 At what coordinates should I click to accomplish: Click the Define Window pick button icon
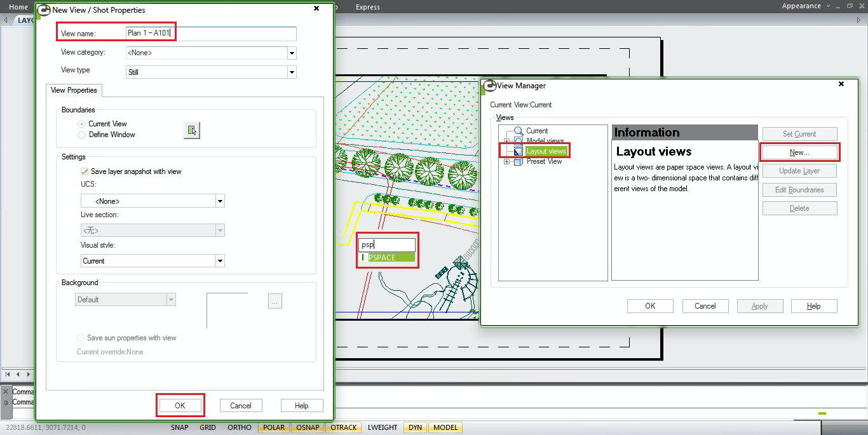(191, 130)
